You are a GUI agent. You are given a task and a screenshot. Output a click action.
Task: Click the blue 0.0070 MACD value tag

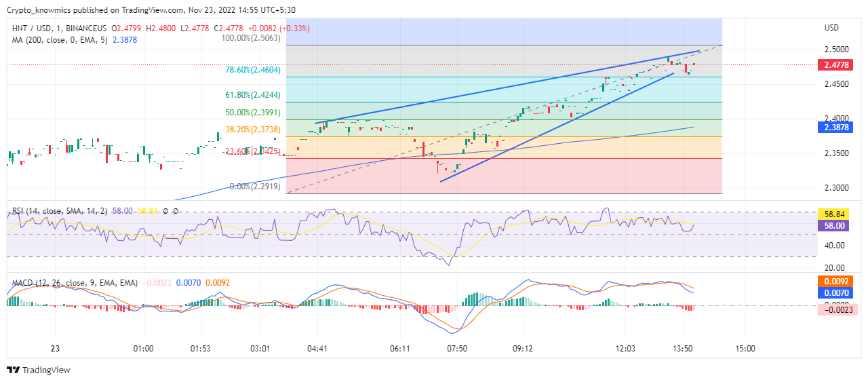pos(834,293)
